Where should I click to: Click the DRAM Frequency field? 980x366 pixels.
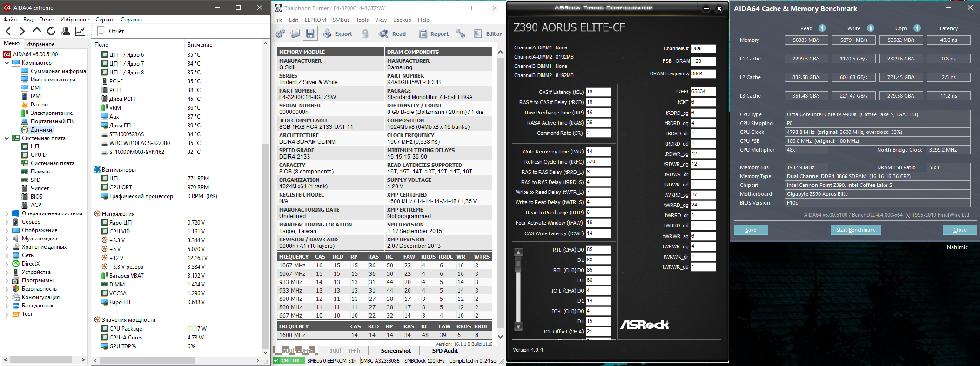(703, 73)
